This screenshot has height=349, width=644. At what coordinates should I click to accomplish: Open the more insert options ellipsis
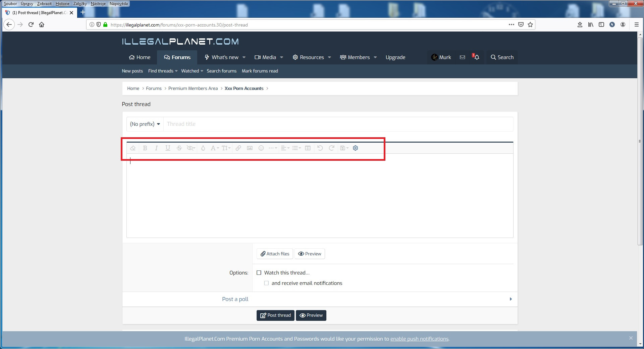(x=273, y=148)
